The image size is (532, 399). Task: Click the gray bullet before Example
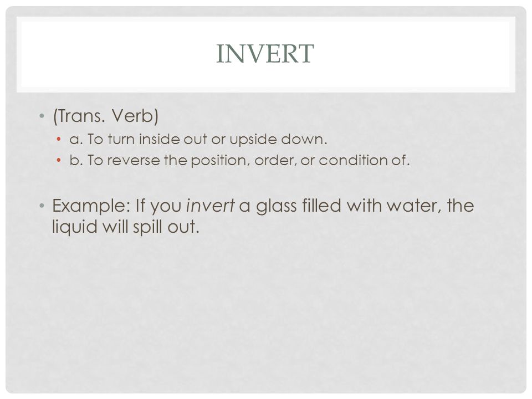coord(42,206)
